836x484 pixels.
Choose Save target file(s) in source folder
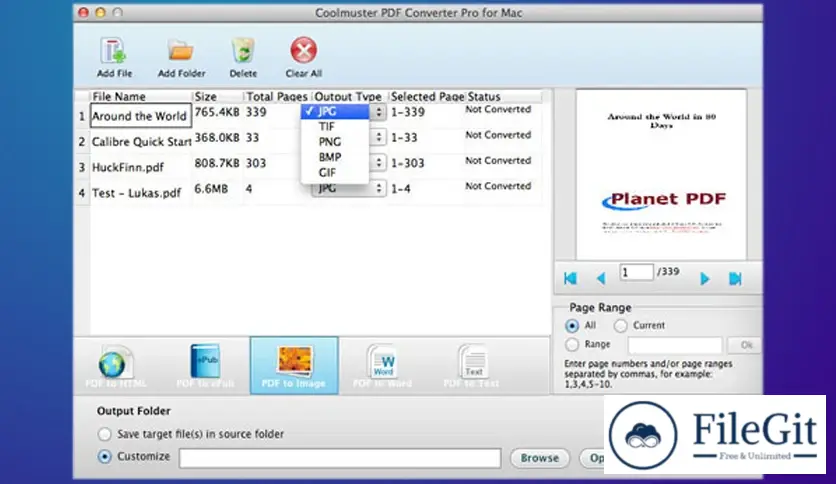104,434
